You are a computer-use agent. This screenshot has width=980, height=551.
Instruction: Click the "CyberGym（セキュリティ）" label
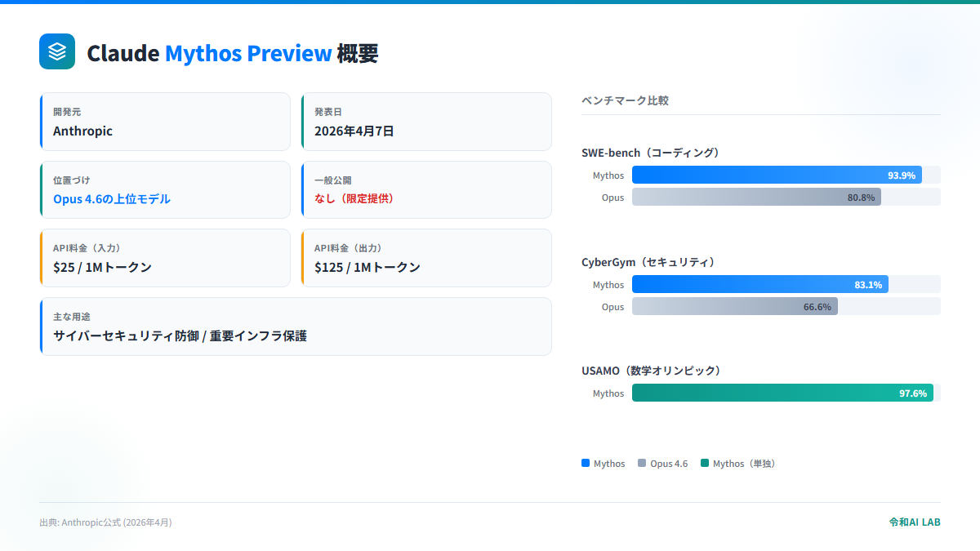[650, 262]
